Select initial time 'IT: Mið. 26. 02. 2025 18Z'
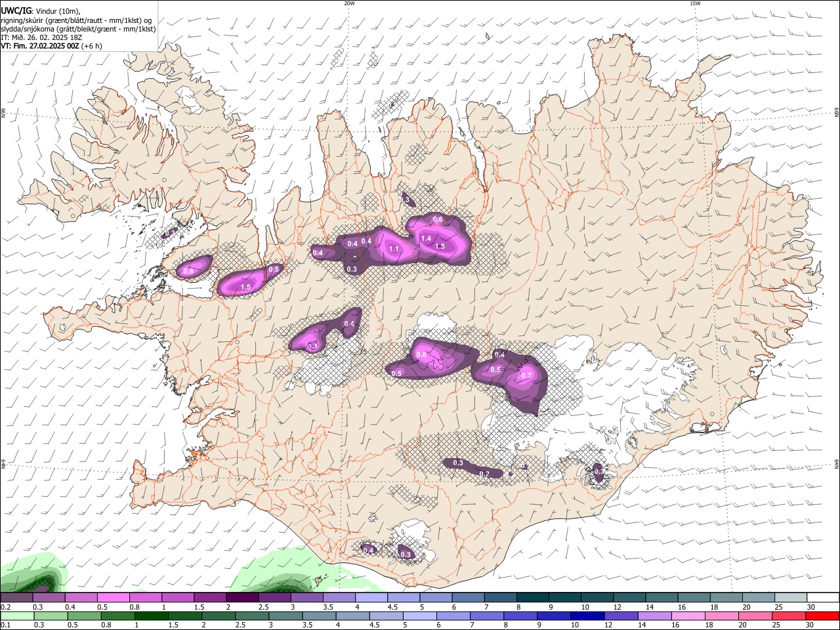 (41, 37)
